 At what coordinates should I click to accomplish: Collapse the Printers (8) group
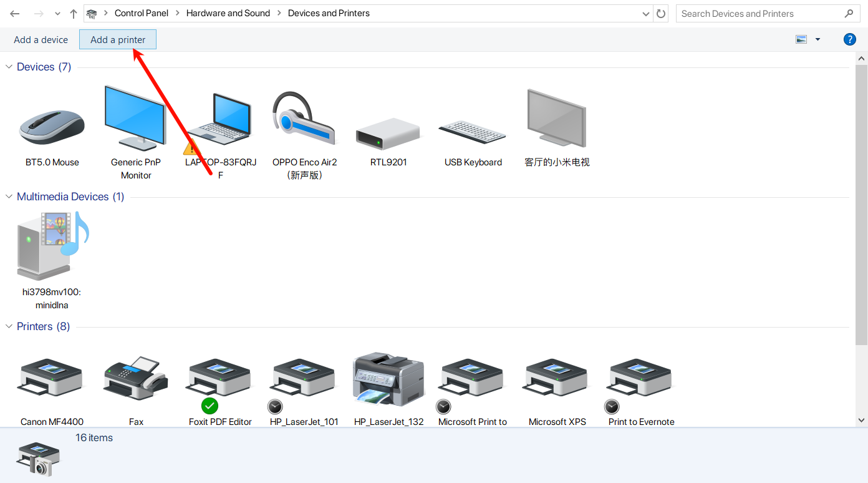(9, 326)
